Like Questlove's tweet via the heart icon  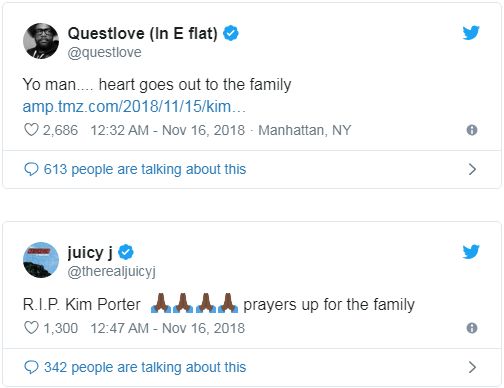pos(31,130)
